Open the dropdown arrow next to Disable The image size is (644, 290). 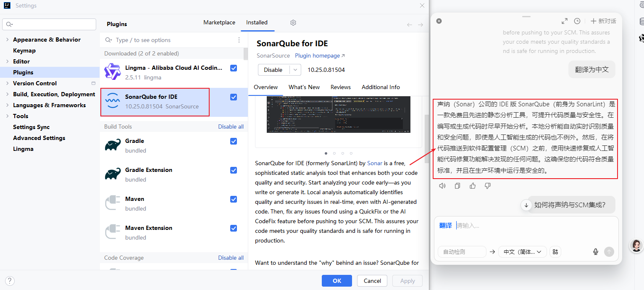296,70
